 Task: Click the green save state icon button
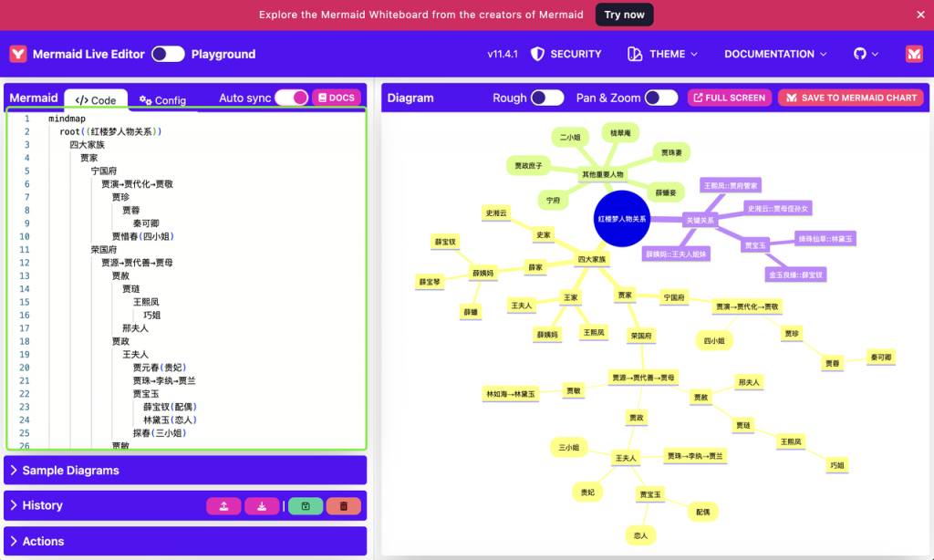coord(306,506)
